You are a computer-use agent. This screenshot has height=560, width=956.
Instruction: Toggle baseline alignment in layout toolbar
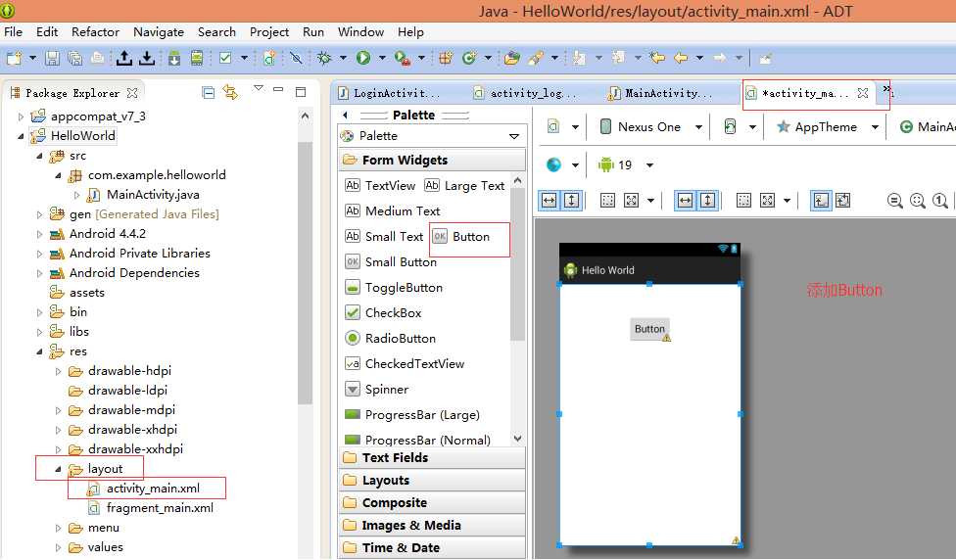821,200
